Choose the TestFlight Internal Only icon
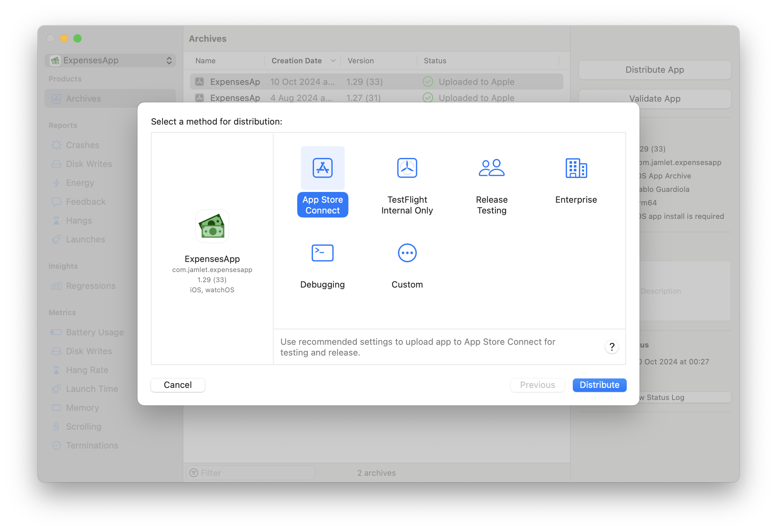This screenshot has width=777, height=532. tap(407, 168)
